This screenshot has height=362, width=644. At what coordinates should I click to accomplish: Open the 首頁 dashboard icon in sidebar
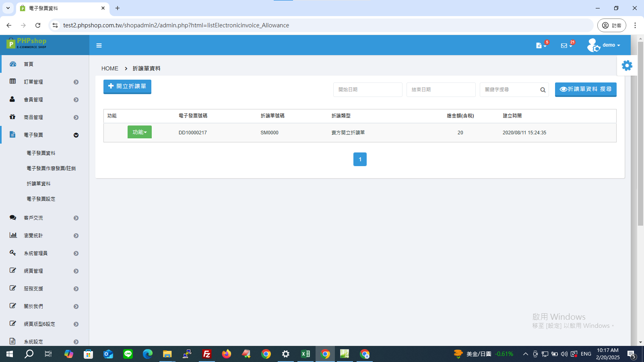[13, 64]
